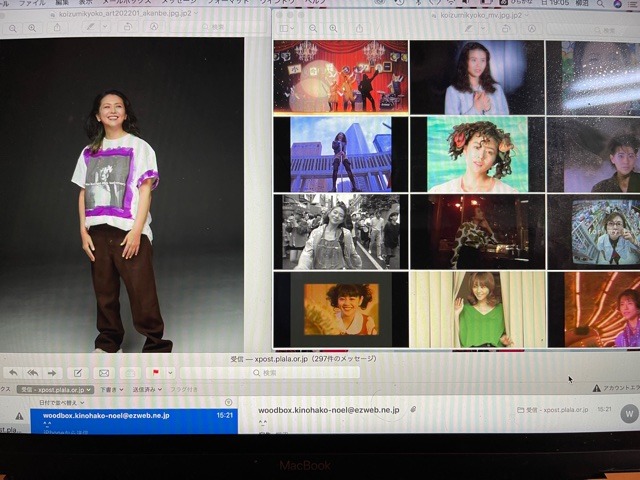Zoom out in the right Preview window
The height and width of the screenshot is (480, 640).
click(x=313, y=29)
